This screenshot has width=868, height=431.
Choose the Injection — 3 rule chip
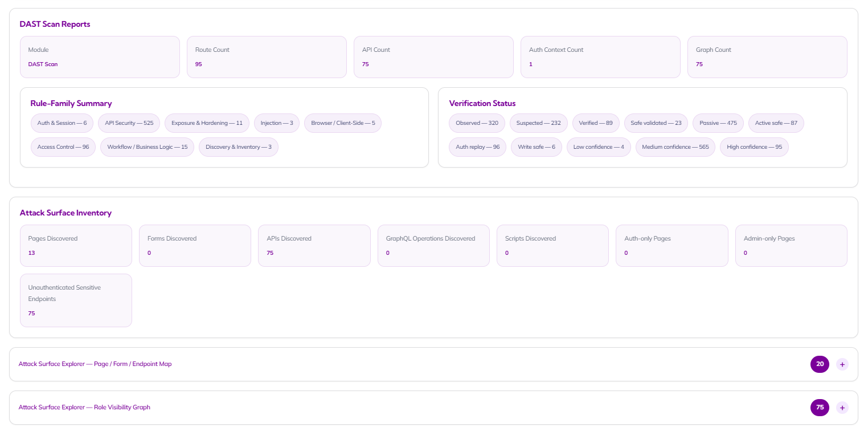tap(277, 123)
